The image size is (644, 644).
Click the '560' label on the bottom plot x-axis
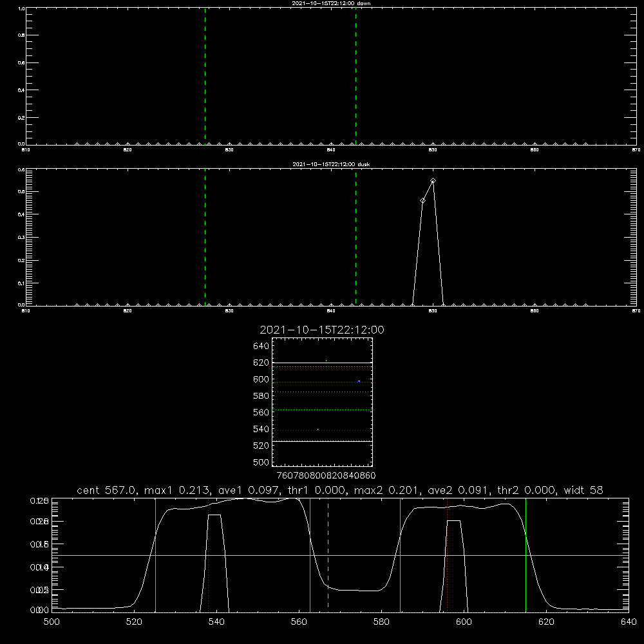point(299,622)
